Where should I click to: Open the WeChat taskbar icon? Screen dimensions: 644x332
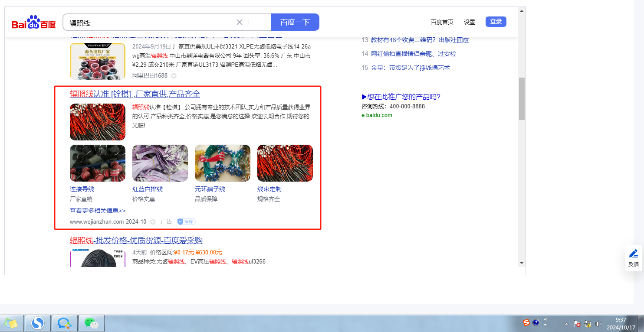coord(91,323)
